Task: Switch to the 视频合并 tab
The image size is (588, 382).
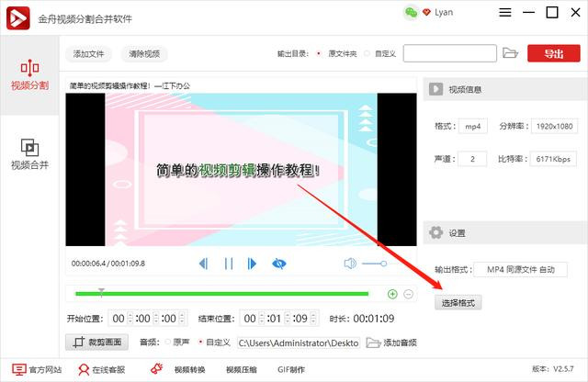Action: point(29,154)
